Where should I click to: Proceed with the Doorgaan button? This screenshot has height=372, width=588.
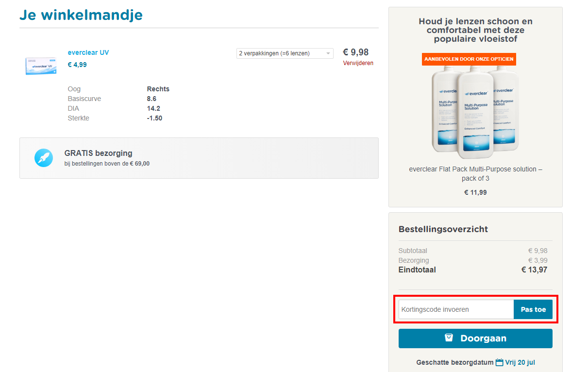[x=475, y=338]
